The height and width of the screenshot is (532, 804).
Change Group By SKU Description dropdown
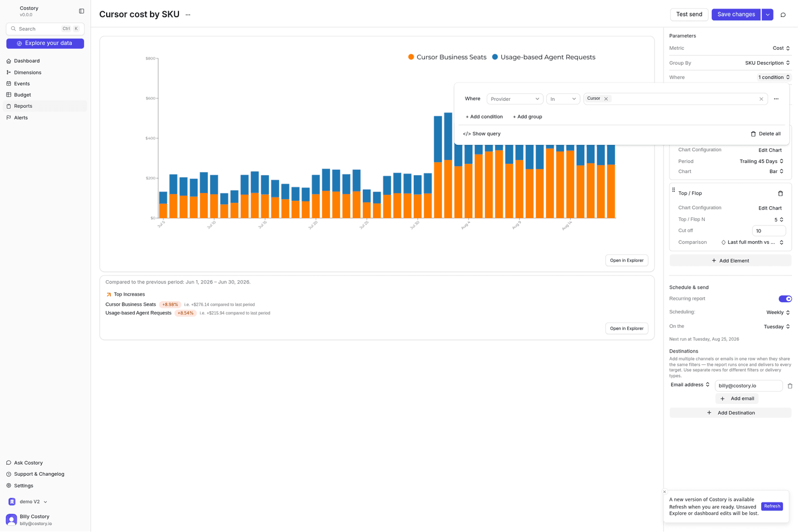coord(767,63)
